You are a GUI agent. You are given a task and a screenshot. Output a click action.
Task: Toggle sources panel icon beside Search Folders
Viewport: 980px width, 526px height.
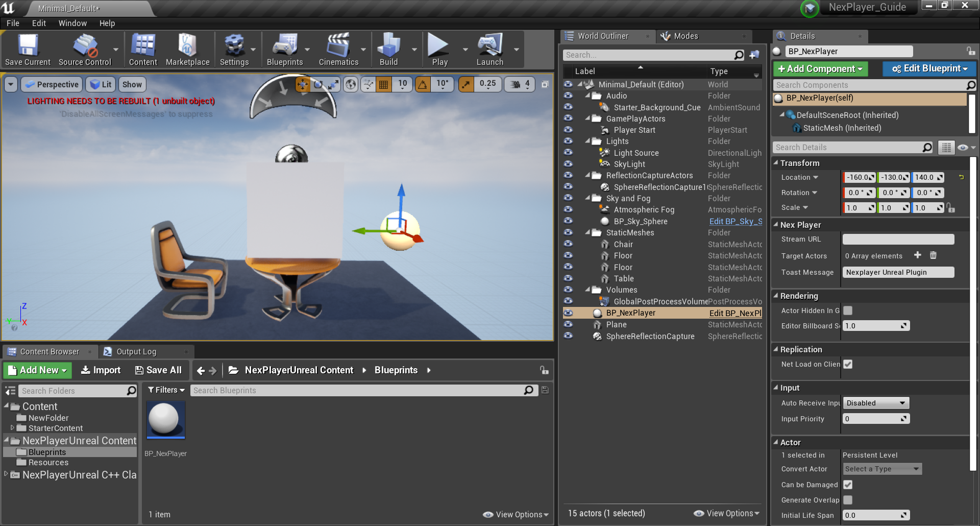10,391
